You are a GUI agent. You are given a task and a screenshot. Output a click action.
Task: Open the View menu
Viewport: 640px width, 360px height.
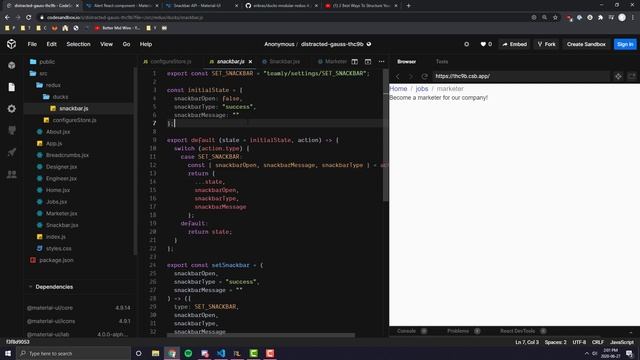pos(107,44)
